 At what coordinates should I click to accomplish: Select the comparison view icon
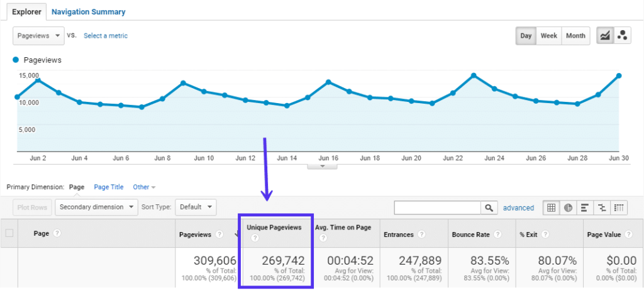pos(602,207)
